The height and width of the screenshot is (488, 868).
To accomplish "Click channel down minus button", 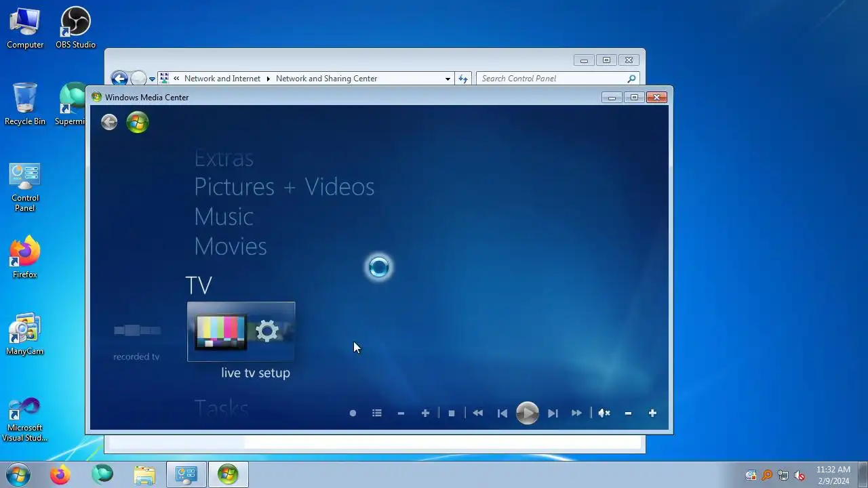I will [401, 413].
